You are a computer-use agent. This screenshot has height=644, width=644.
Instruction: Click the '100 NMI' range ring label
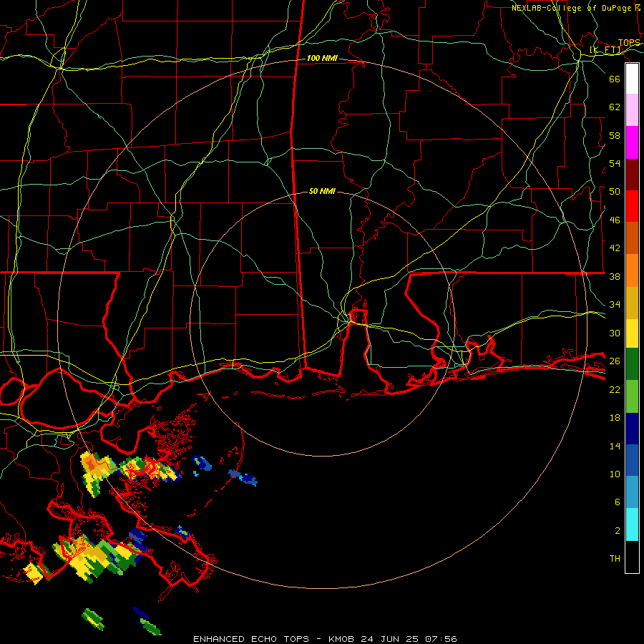(323, 59)
